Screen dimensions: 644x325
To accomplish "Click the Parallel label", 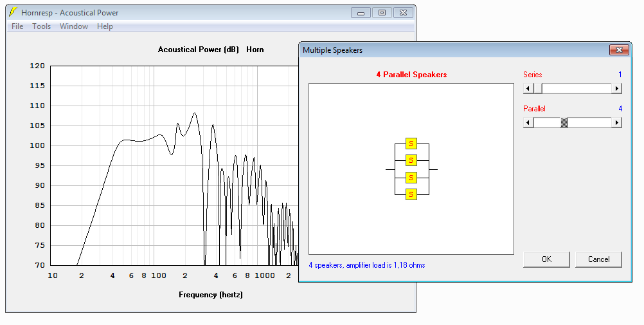I will (534, 109).
